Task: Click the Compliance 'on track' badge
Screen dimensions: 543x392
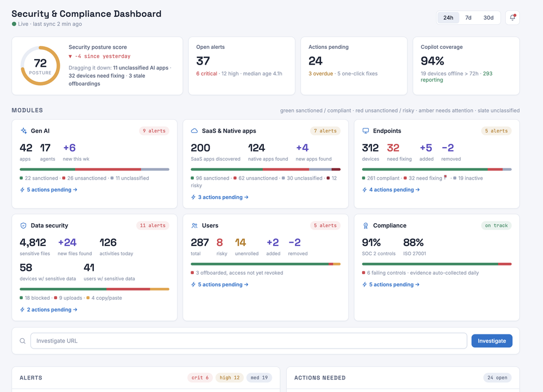Action: (496, 225)
